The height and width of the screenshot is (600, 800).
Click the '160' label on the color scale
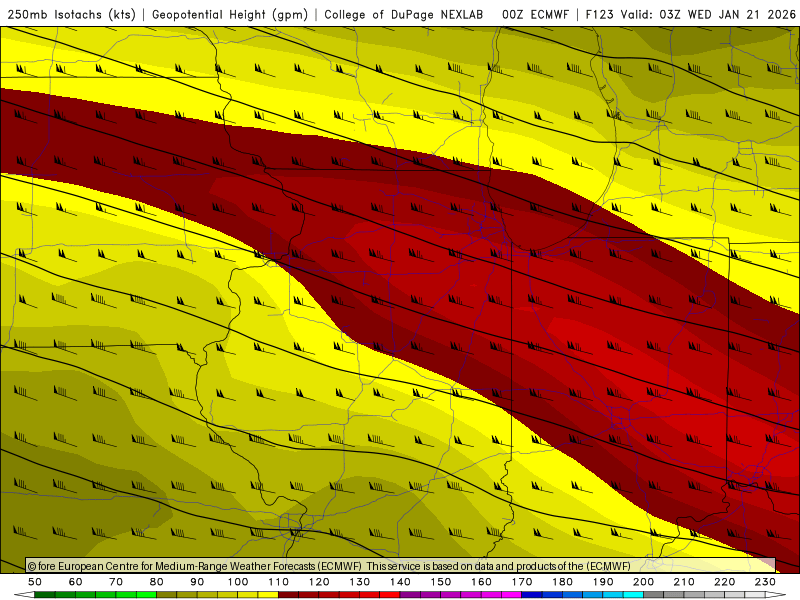point(481,582)
